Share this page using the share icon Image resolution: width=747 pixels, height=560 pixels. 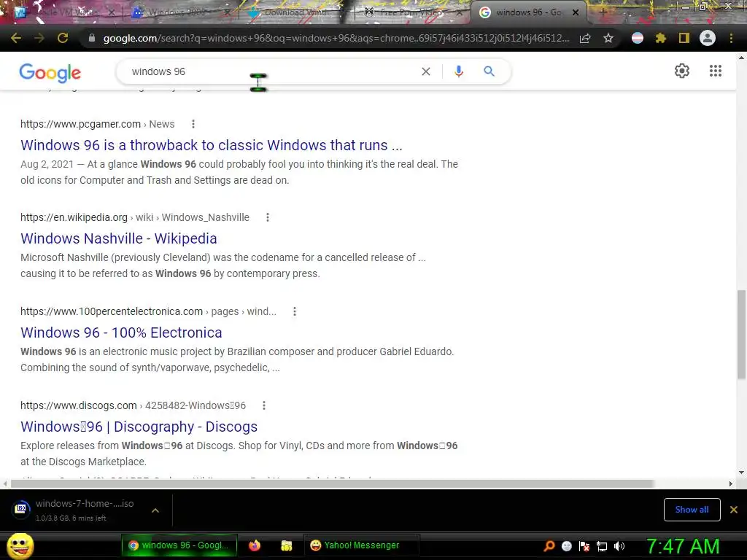[585, 39]
